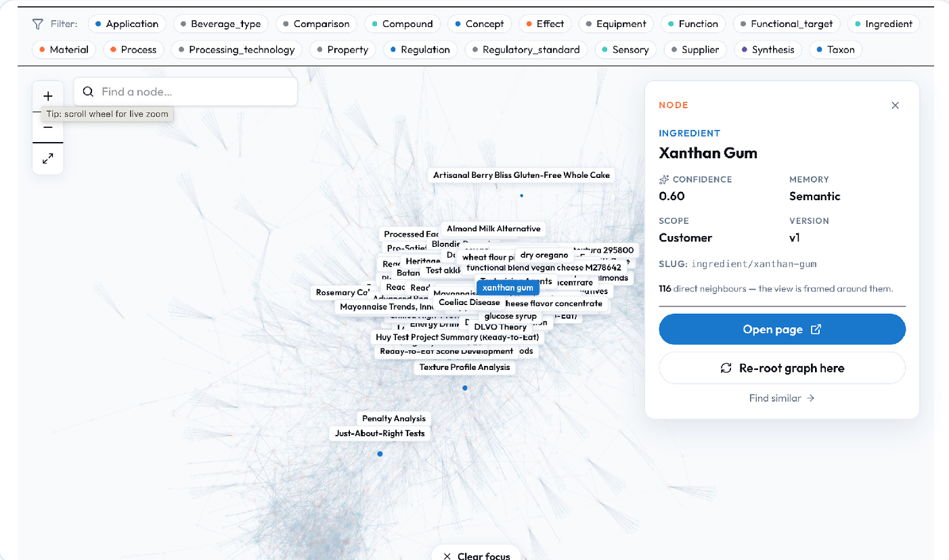
Task: Toggle the Equipment filter chip
Action: pyautogui.click(x=616, y=24)
